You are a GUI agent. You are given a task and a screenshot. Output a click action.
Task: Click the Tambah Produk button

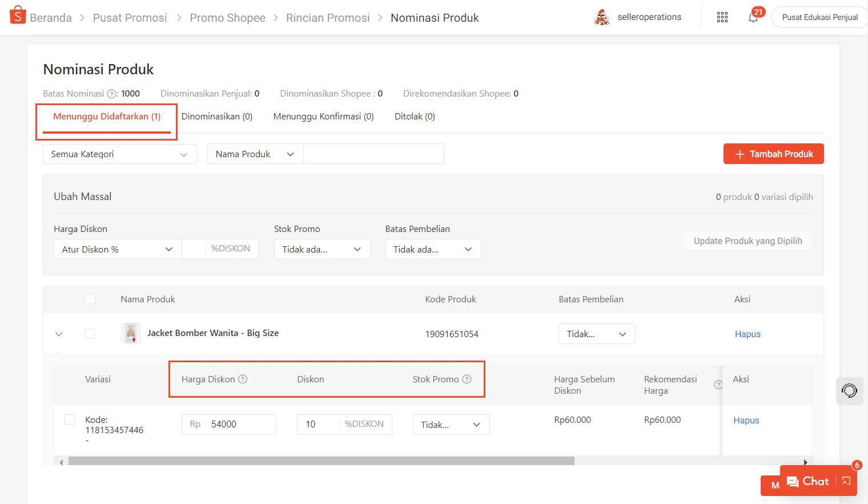click(773, 154)
